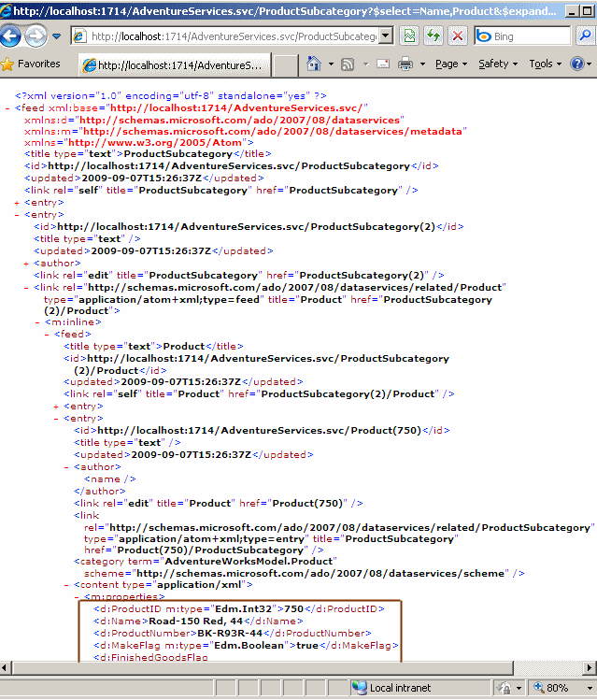Expand the collapsed author XML node
This screenshot has width=597, height=700.
(26, 264)
